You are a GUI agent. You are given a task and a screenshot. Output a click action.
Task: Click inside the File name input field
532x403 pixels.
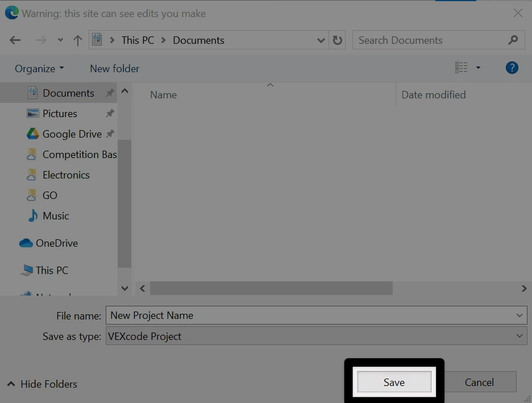click(x=256, y=315)
